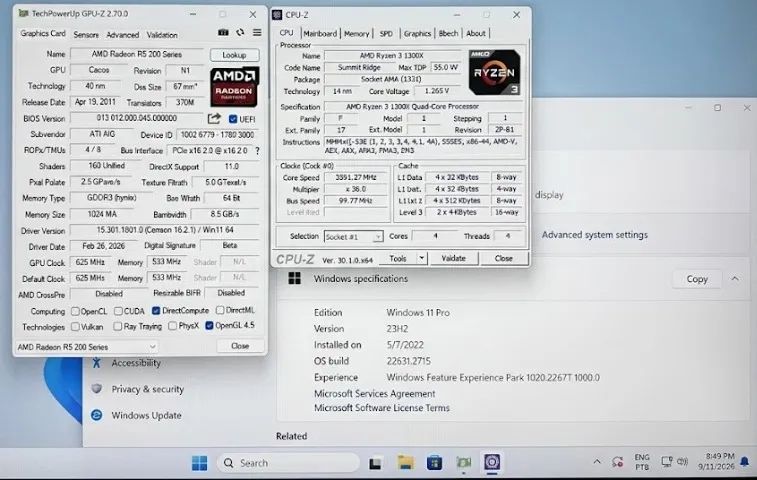Select Mainboard tab in CPU-Z
Image resolution: width=757 pixels, height=480 pixels.
(320, 33)
